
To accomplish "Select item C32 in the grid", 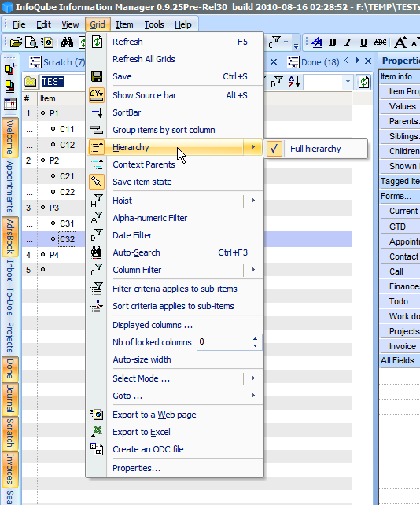I will coord(68,239).
